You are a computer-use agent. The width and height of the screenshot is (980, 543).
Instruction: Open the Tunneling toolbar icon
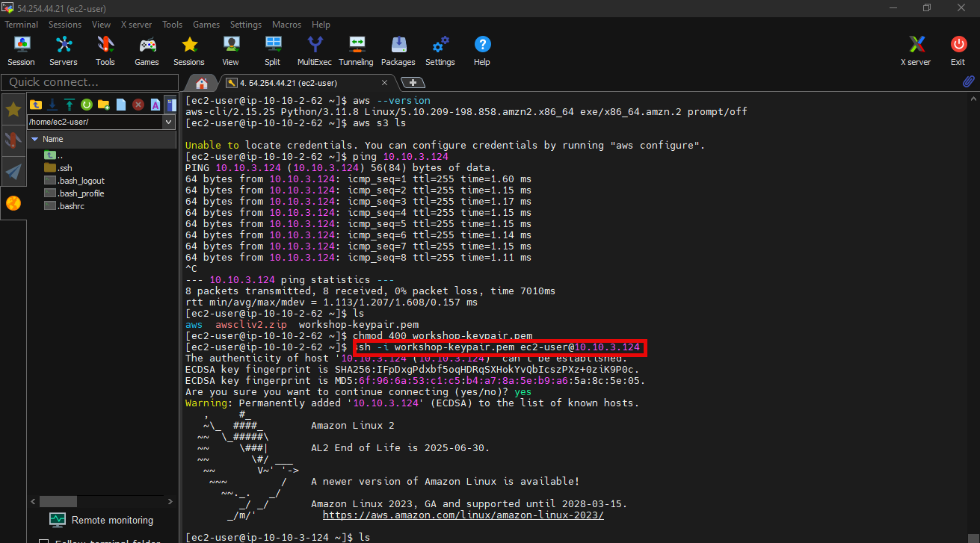[356, 52]
